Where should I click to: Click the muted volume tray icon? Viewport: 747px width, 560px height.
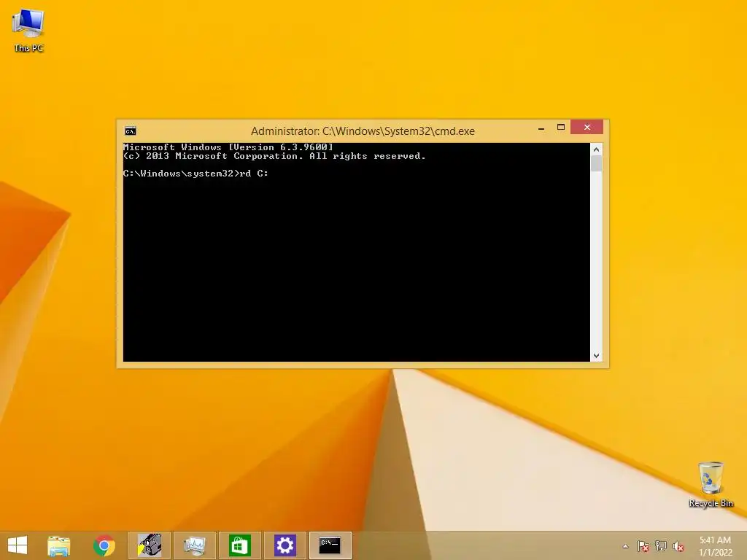tap(678, 546)
